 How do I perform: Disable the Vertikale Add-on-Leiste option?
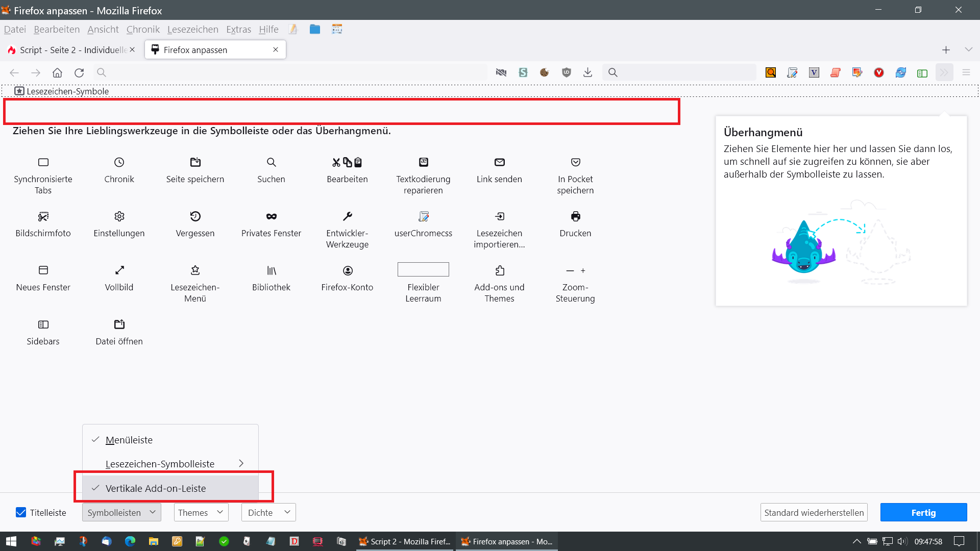156,488
